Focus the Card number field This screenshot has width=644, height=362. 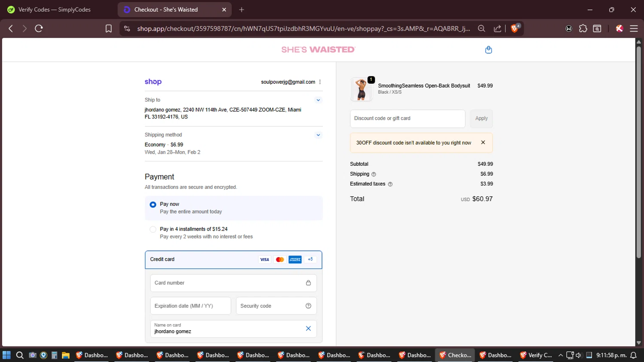pos(234,283)
